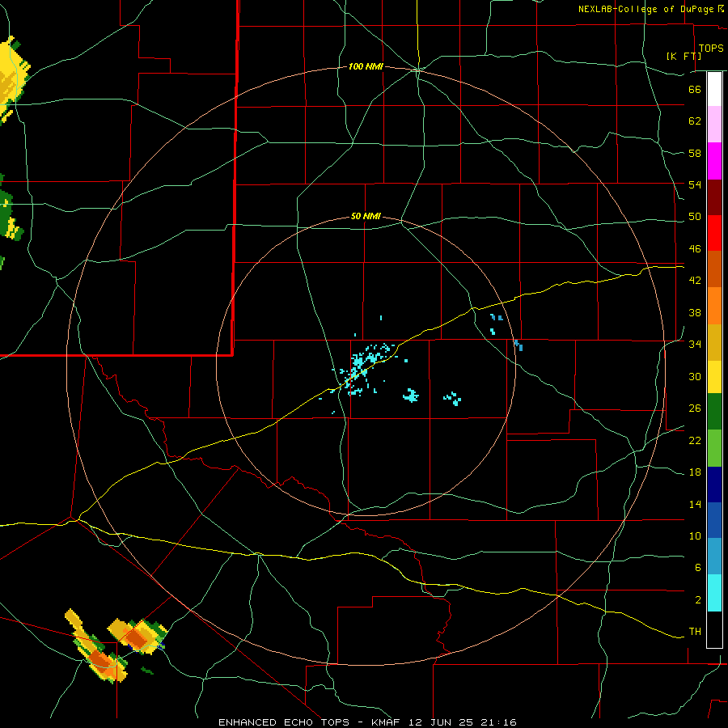Click the dark red (maroon) legend swatch
Viewport: 728px width, 728px height.
714,197
